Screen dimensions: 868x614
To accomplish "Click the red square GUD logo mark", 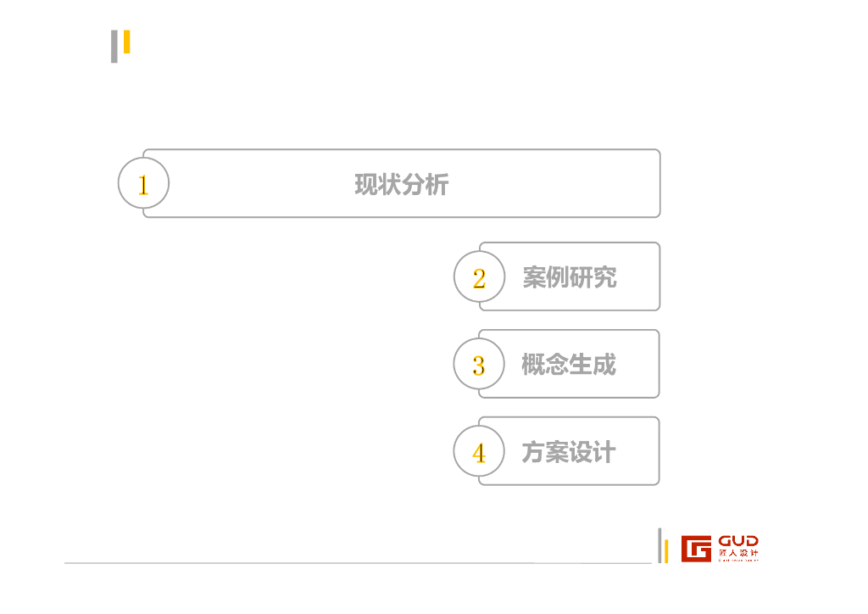I will pos(696,548).
